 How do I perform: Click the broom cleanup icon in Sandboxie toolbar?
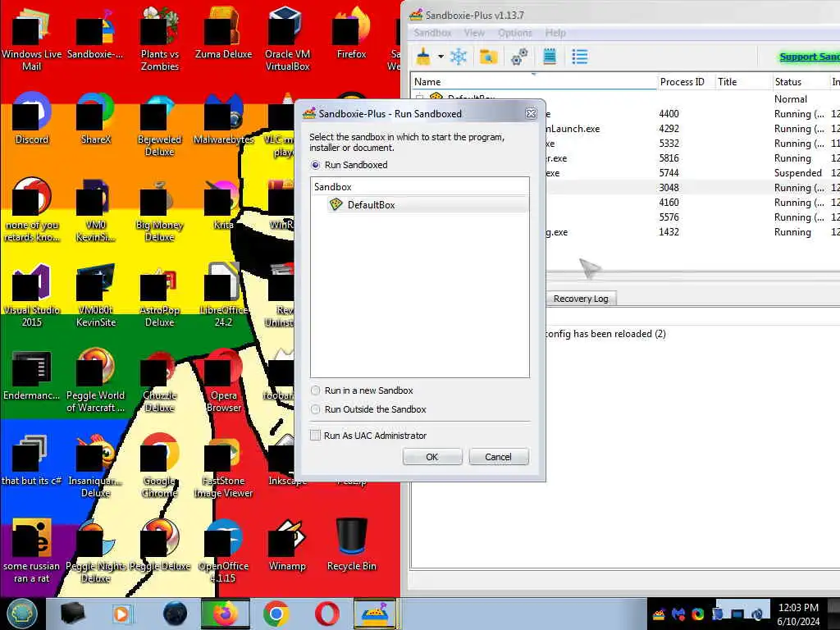[423, 57]
